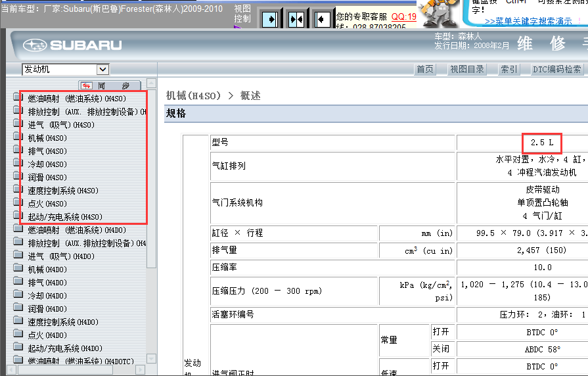588x376 pixels.
Task: Click the 2,457 (150) displacement value
Action: coord(541,250)
